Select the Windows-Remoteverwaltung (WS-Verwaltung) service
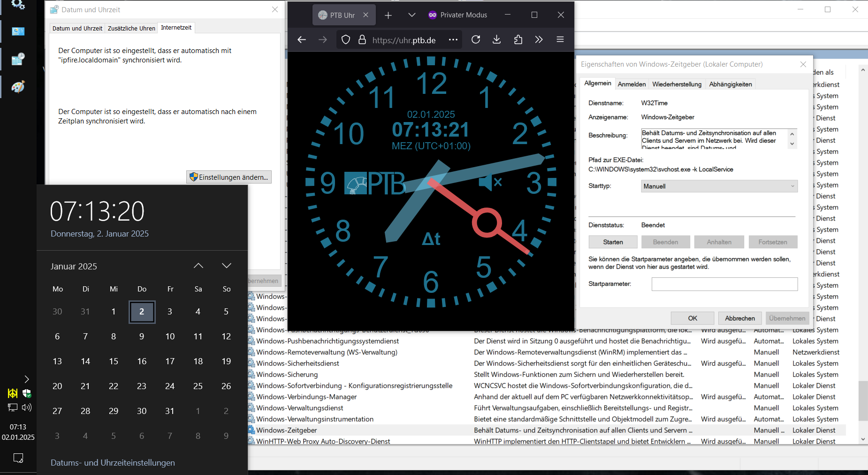Screen dimensions: 868x475 547,352
